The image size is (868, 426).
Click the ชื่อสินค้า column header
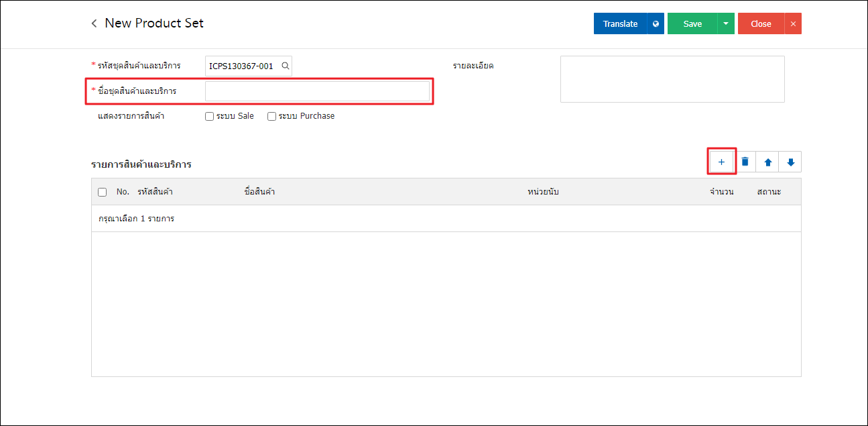tap(260, 192)
